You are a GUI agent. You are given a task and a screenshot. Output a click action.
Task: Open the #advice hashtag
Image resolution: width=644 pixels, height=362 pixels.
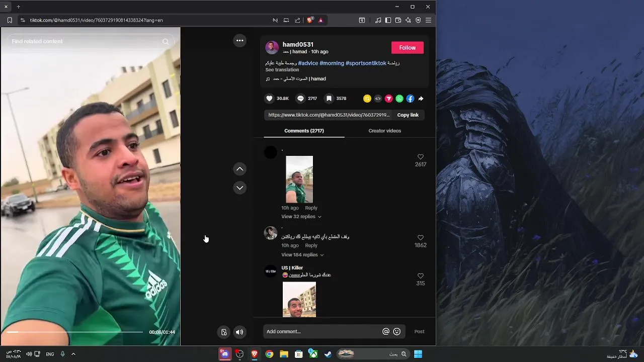pos(308,63)
